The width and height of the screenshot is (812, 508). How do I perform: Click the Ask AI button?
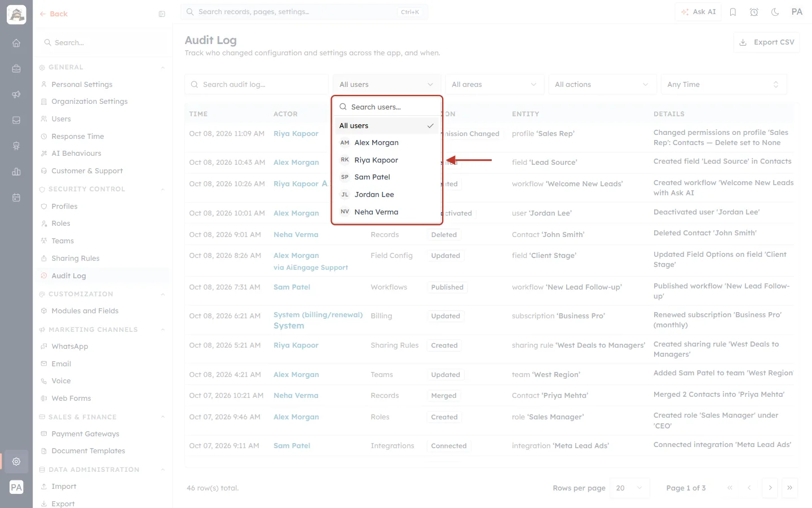(698, 12)
